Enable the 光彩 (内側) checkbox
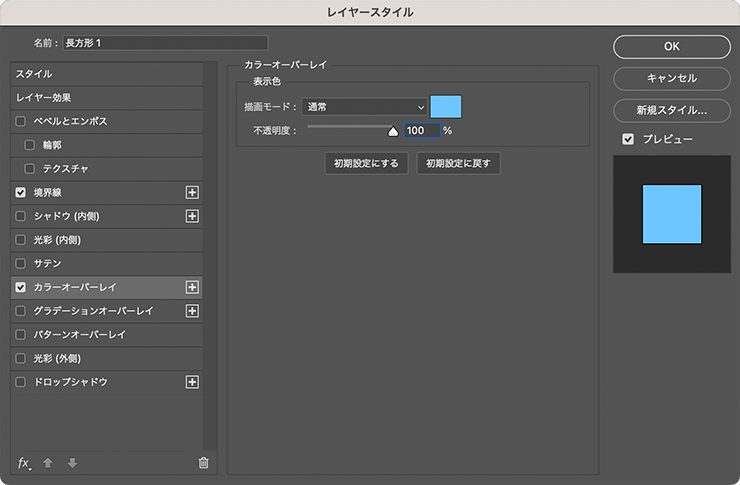 [x=20, y=240]
